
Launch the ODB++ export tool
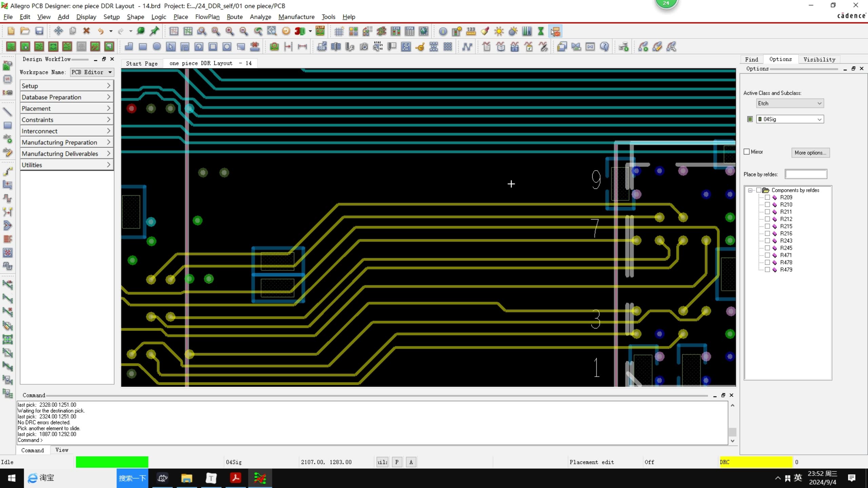pos(321,46)
